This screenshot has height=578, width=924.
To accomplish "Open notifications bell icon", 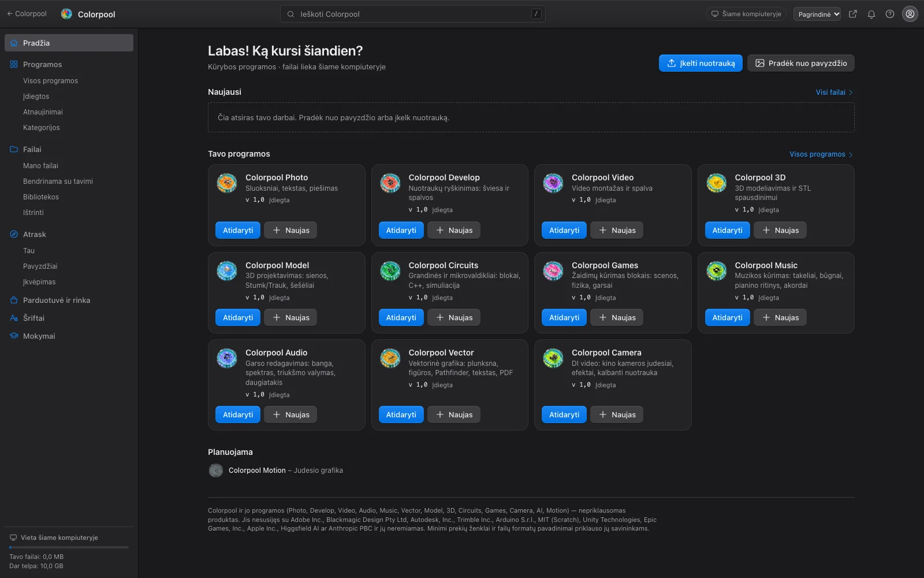I will [x=871, y=14].
